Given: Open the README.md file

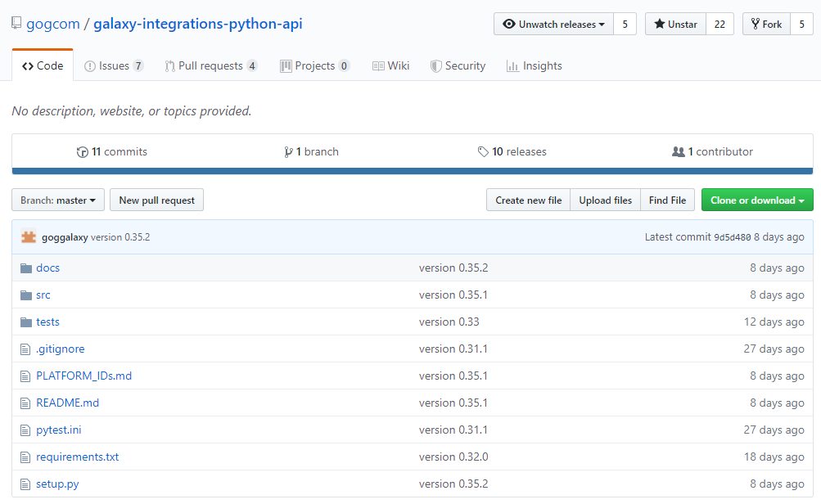Looking at the screenshot, I should coord(68,403).
